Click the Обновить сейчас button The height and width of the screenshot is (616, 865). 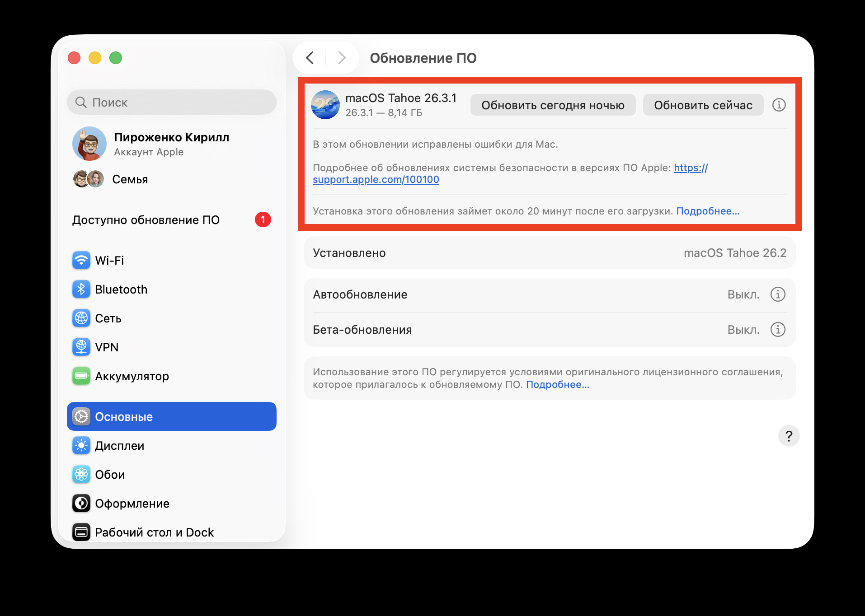tap(703, 104)
